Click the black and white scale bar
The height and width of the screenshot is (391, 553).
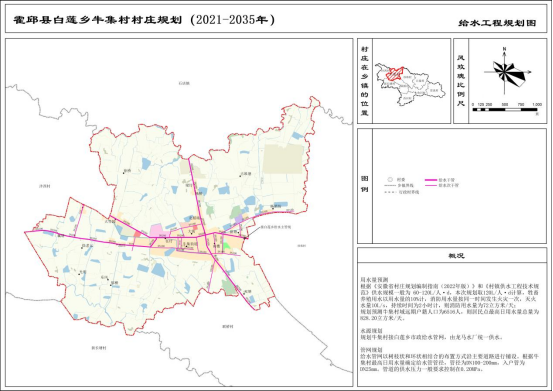(505, 110)
